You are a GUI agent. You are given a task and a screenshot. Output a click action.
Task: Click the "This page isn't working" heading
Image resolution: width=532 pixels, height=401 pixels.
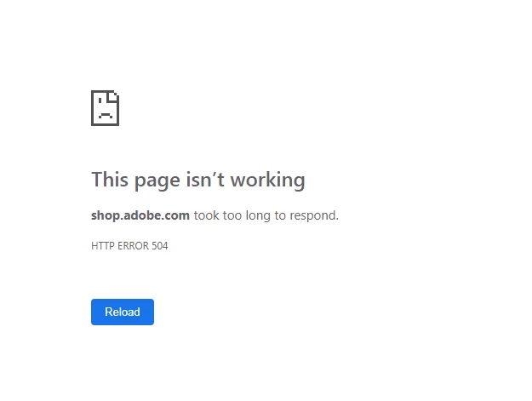pos(198,180)
